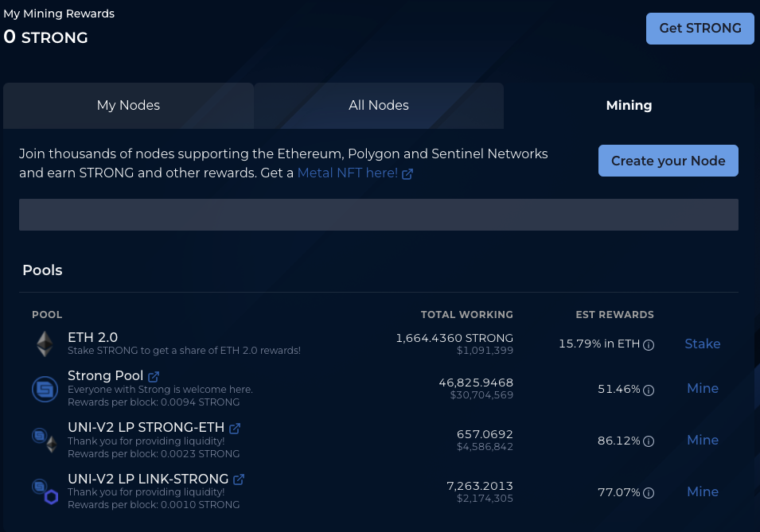Click the Strong Pool logo icon

[x=45, y=389]
